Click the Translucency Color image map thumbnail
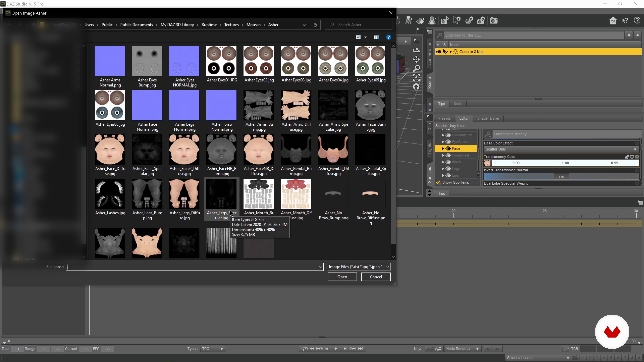Viewport: 644px width, 362px height. [487, 163]
